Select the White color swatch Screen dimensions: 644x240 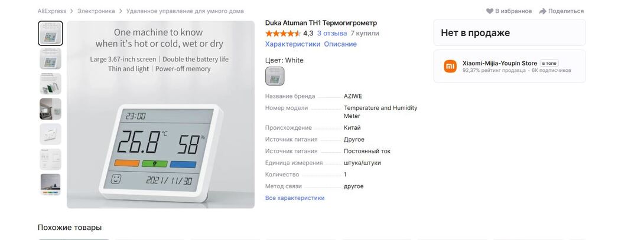(275, 76)
